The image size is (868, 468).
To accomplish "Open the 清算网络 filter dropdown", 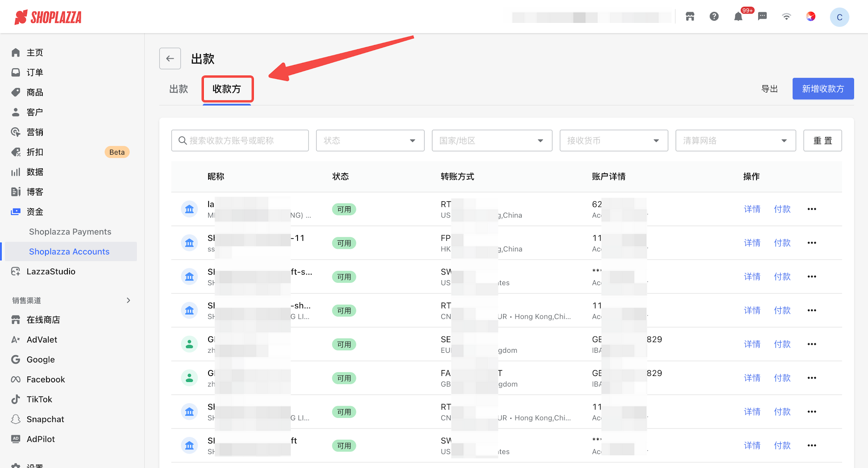I will coord(735,140).
